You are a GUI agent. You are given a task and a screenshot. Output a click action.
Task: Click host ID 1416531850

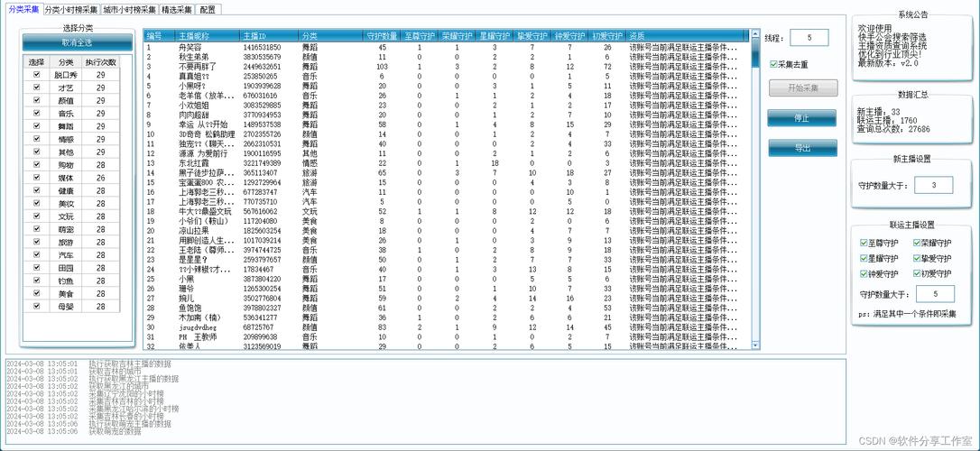pos(262,47)
